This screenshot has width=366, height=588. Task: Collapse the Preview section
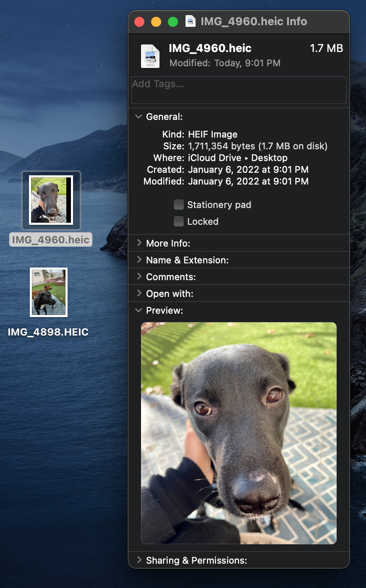click(139, 310)
